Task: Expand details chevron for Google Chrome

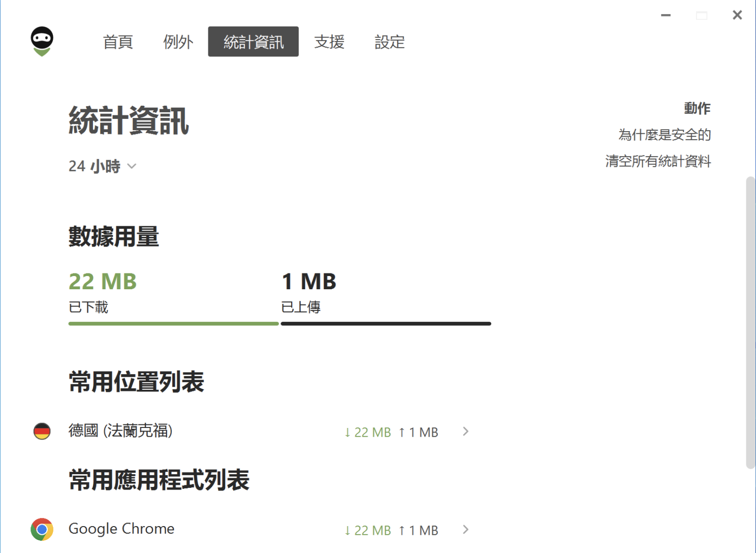Action: 465,530
